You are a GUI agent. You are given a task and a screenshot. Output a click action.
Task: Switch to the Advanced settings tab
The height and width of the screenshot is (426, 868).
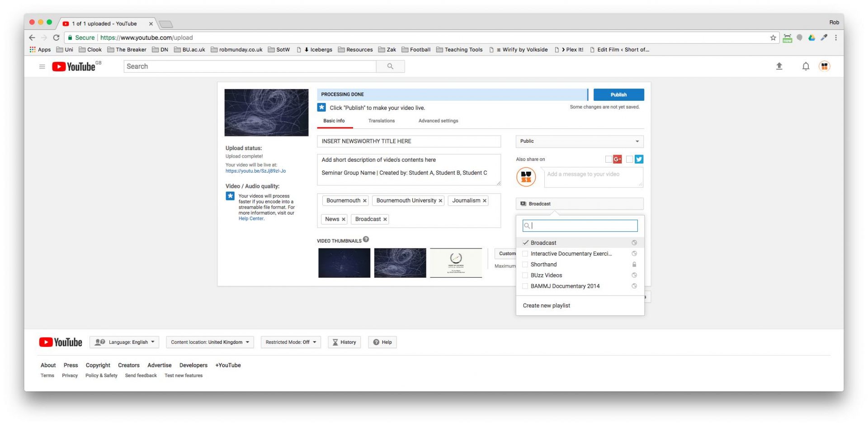point(438,121)
